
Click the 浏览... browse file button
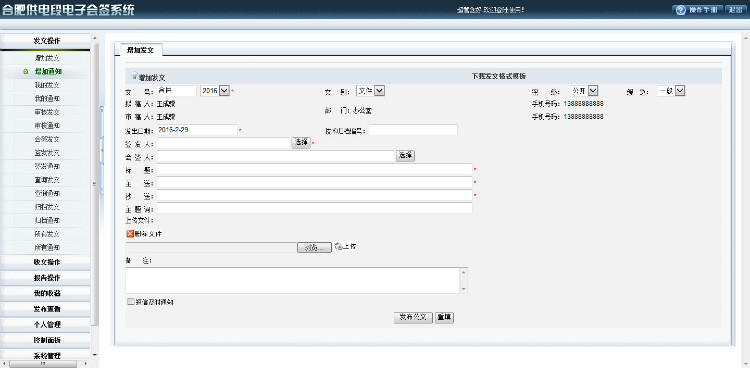click(314, 247)
